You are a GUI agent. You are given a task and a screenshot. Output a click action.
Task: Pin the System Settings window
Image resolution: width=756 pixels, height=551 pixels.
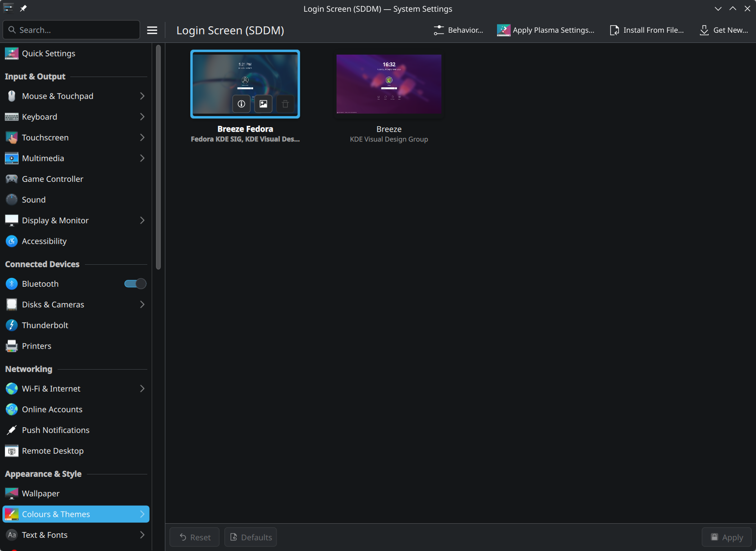pyautogui.click(x=23, y=8)
